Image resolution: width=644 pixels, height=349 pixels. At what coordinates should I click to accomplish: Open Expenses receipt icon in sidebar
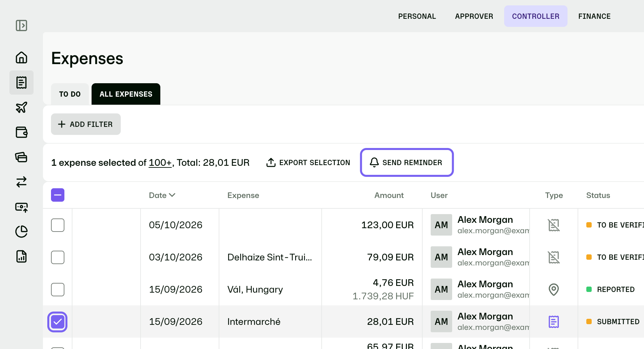pyautogui.click(x=21, y=83)
